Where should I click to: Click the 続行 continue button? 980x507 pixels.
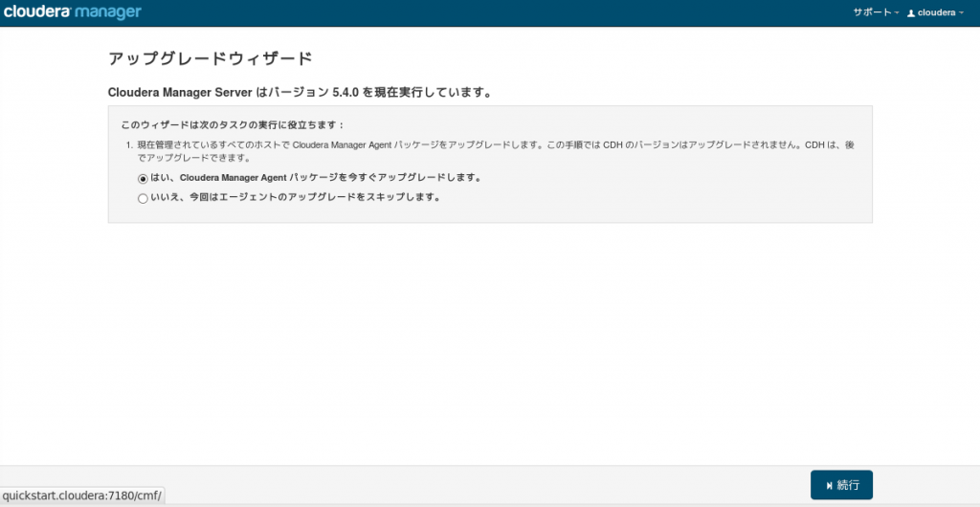click(841, 485)
